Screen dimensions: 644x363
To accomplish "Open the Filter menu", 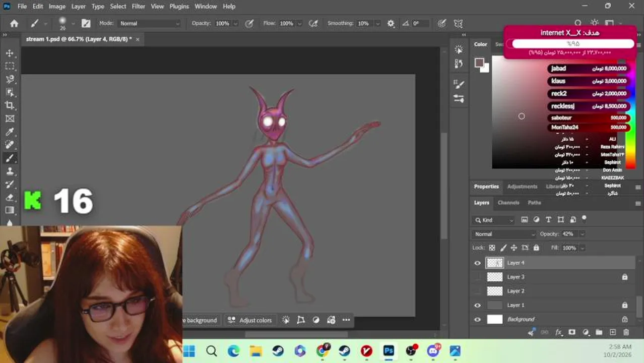I will (138, 6).
